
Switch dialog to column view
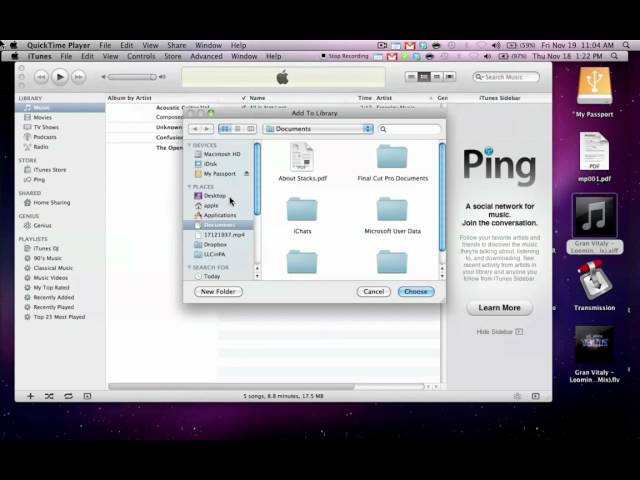pos(250,129)
